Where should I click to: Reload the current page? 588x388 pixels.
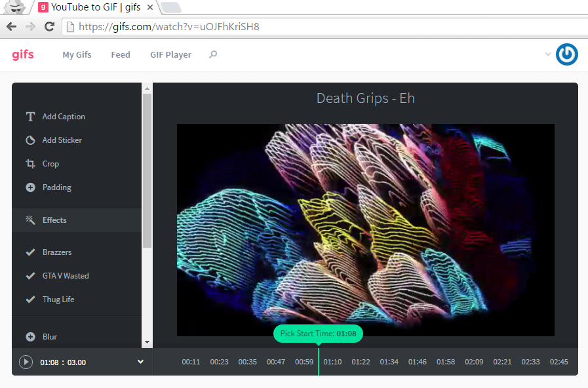tap(50, 27)
